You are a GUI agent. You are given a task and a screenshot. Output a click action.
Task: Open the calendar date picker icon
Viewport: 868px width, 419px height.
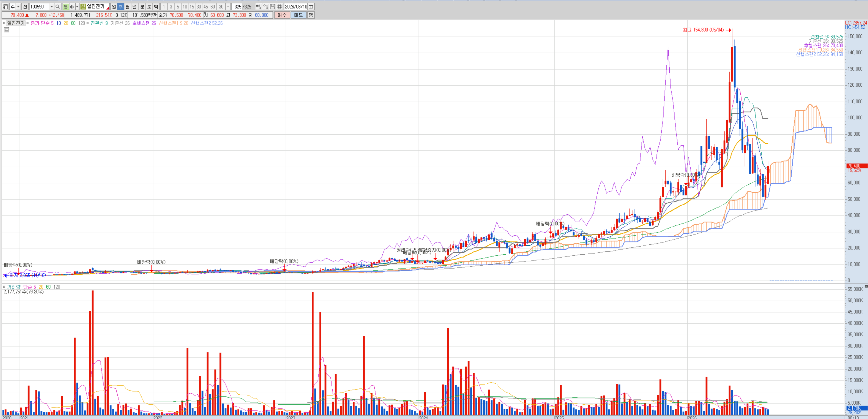click(311, 7)
